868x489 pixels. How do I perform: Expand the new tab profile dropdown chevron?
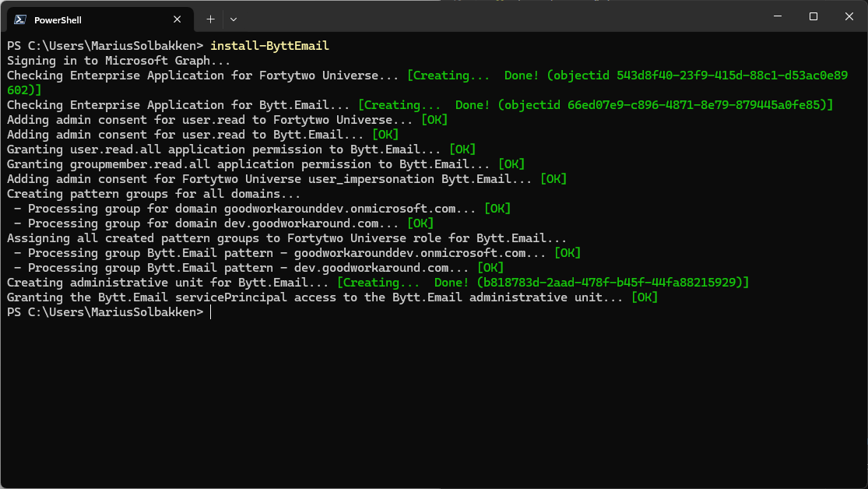234,19
